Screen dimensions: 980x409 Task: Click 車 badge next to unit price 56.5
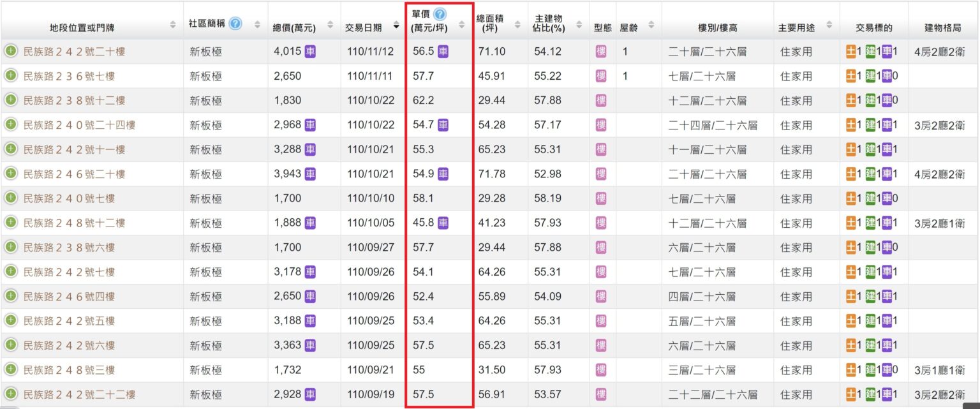[x=443, y=52]
